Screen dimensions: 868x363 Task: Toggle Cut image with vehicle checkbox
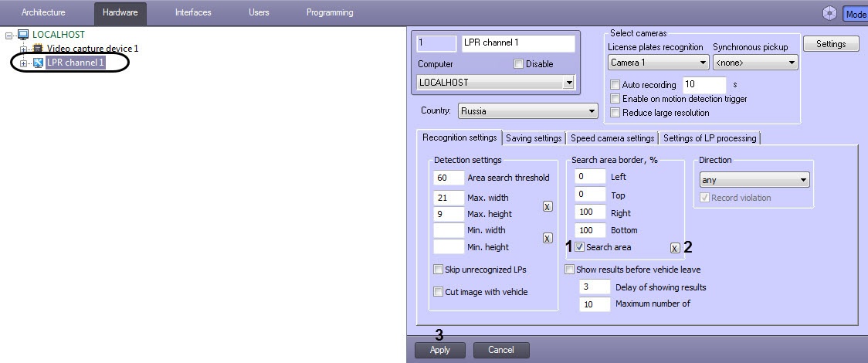click(x=439, y=292)
